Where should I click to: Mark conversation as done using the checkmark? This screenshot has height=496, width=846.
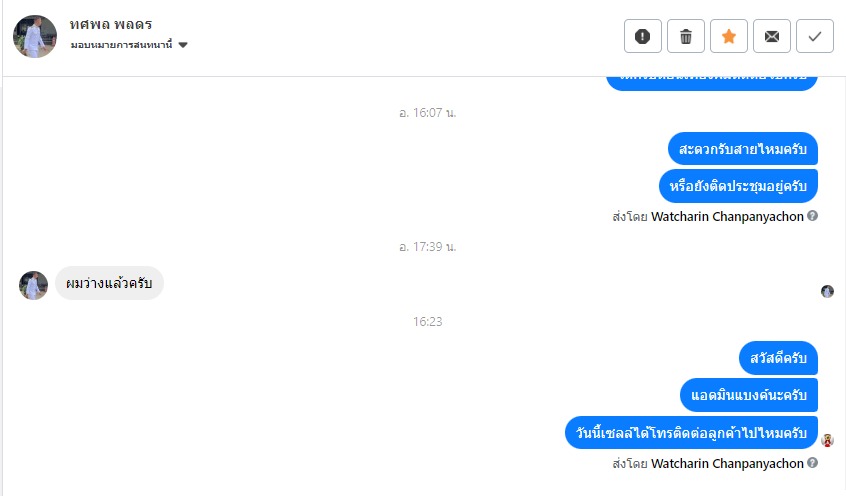(815, 36)
